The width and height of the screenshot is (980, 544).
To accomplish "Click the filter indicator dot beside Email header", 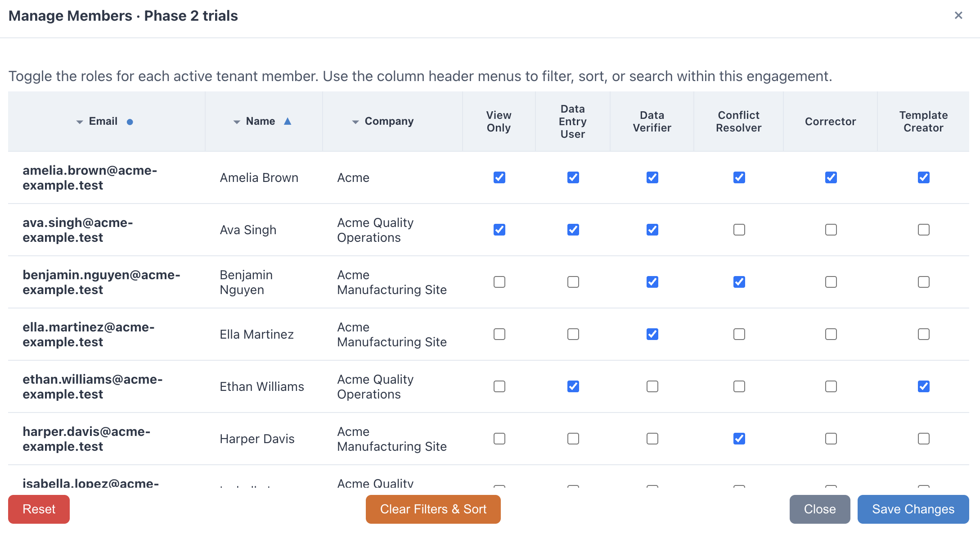I will click(x=130, y=121).
